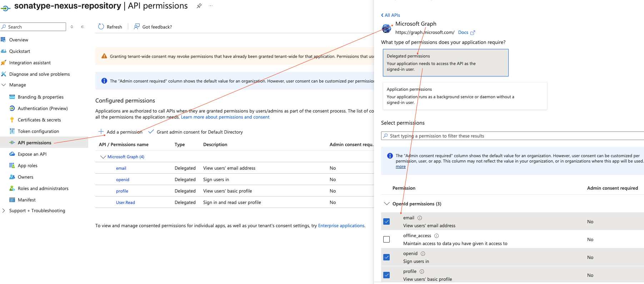Go back to All APIs
644x284 pixels.
tap(390, 15)
